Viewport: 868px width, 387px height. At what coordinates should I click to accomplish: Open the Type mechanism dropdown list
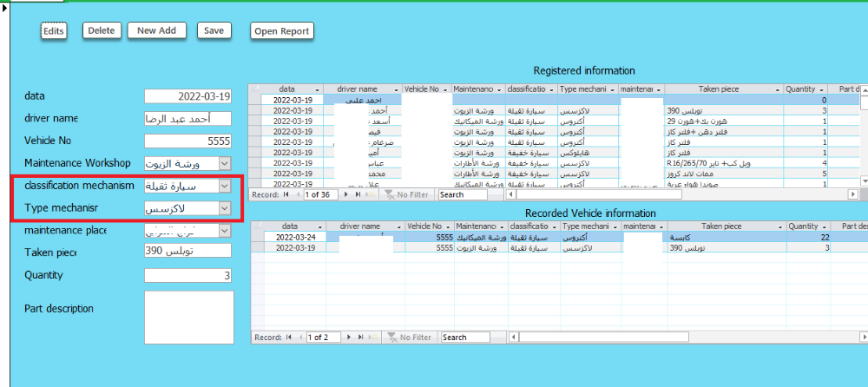225,209
